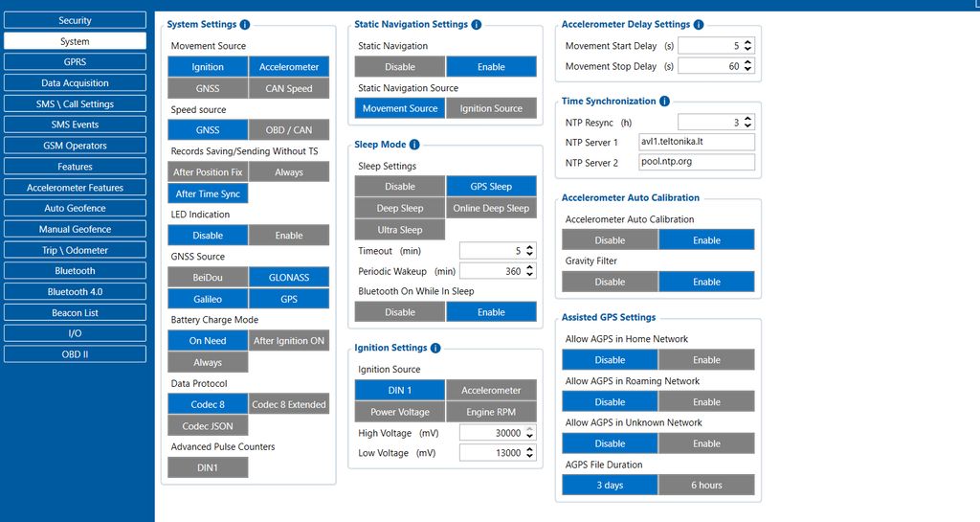This screenshot has width=980, height=522.
Task: Switch to Bluetooth 4.0 section
Action: [x=75, y=291]
